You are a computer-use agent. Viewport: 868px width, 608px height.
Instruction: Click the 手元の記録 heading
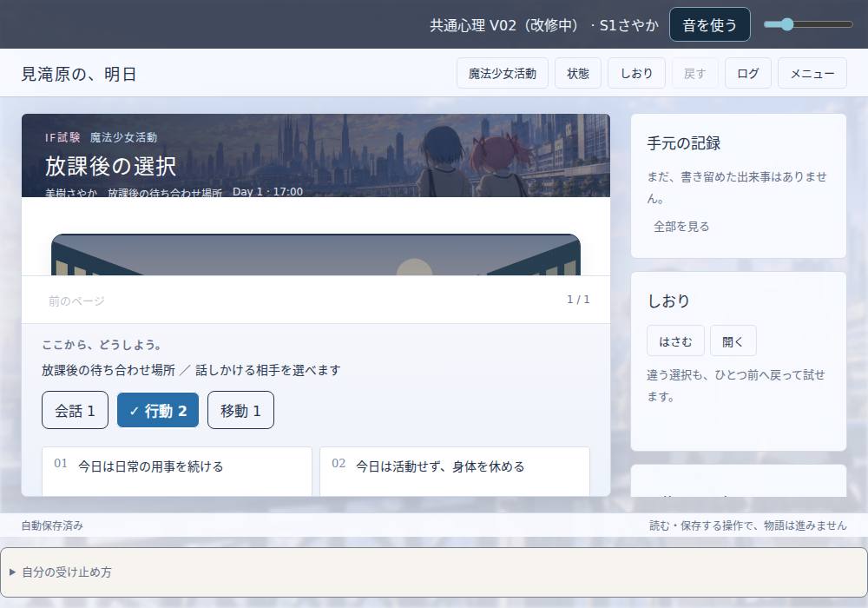(x=684, y=143)
